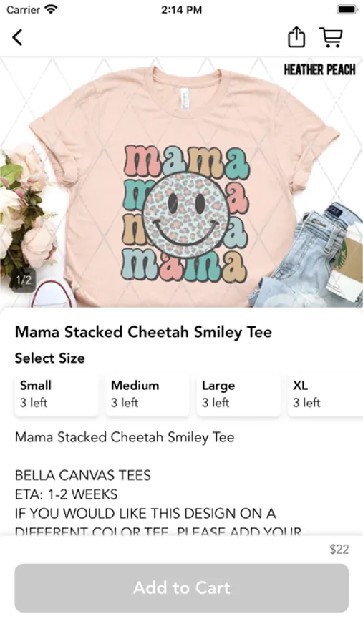Choose the Large size option

(x=238, y=394)
